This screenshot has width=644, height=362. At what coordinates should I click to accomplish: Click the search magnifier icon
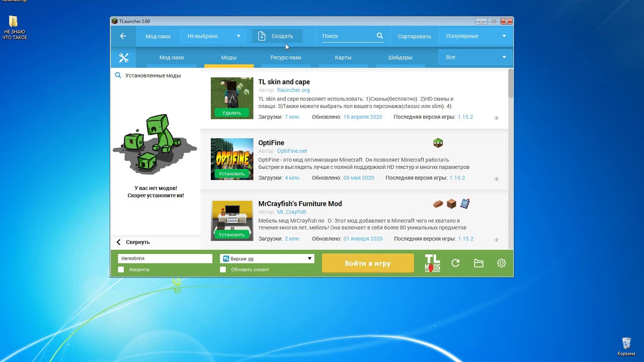click(x=380, y=36)
